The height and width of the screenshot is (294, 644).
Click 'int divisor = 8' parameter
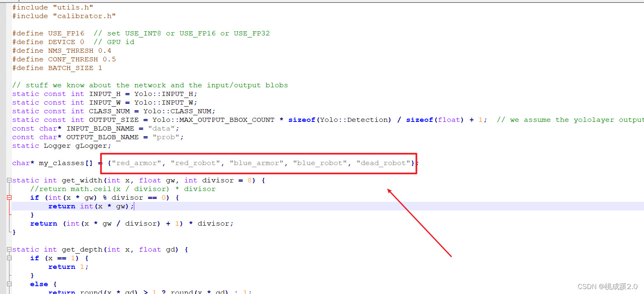pyautogui.click(x=218, y=180)
